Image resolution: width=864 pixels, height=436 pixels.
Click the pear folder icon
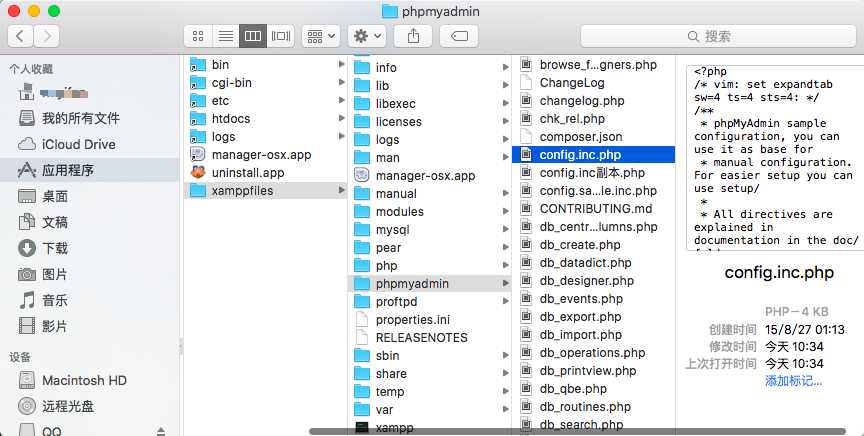point(362,247)
